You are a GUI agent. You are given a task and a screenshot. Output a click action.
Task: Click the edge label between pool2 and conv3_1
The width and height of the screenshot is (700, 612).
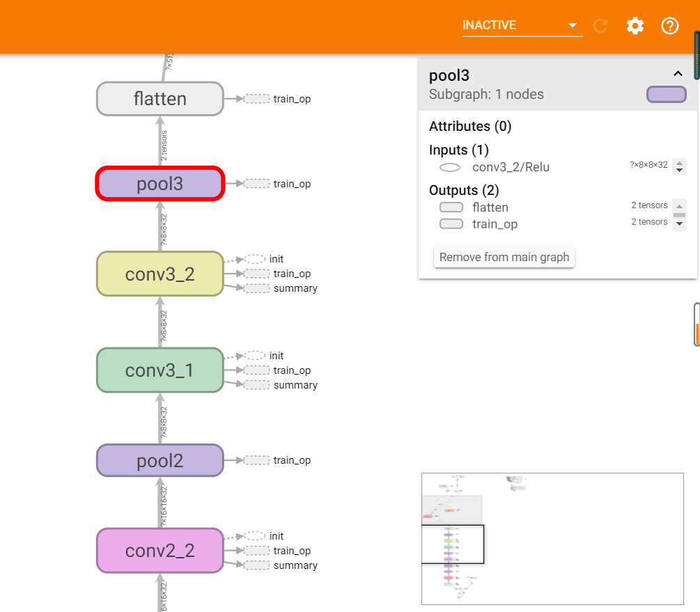[x=164, y=423]
